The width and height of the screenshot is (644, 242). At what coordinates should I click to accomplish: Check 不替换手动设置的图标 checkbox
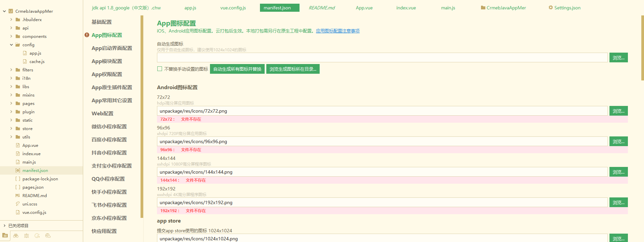coord(160,69)
